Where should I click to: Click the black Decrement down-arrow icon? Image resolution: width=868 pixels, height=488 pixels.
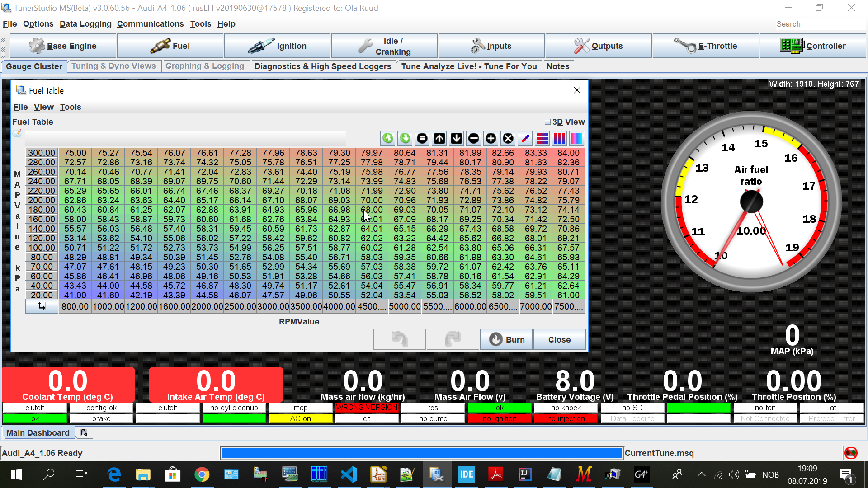pyautogui.click(x=457, y=138)
